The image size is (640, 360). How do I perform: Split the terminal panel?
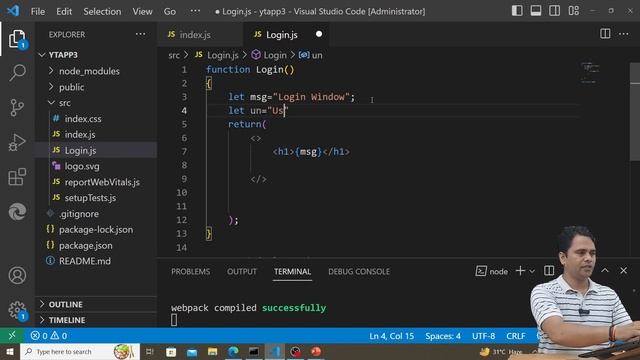click(549, 271)
